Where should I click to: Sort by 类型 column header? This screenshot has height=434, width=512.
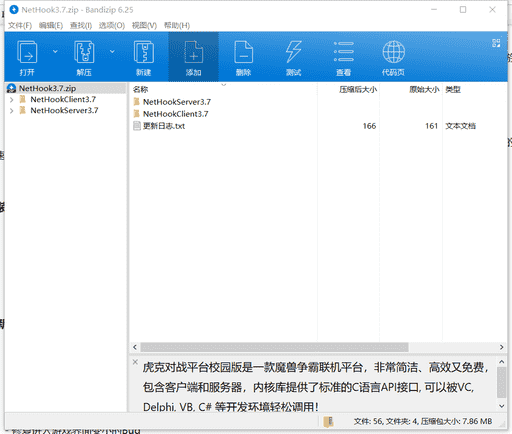453,89
